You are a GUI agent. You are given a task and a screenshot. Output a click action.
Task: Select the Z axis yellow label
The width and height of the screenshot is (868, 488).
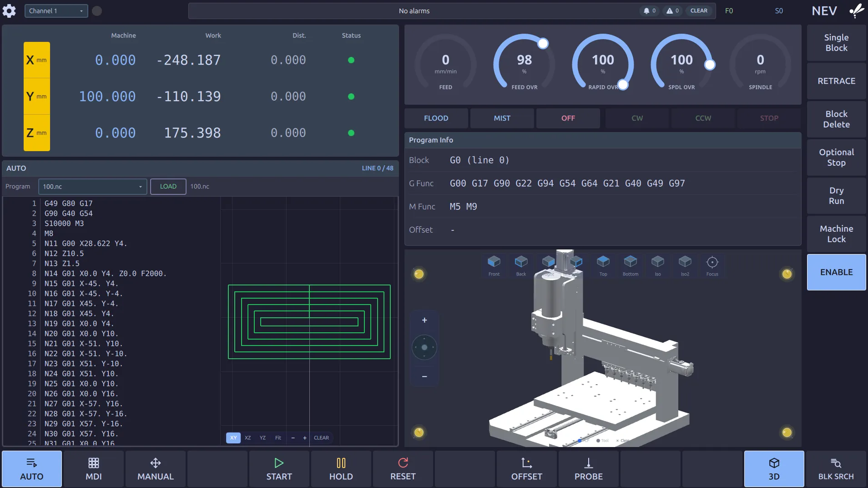tap(37, 133)
